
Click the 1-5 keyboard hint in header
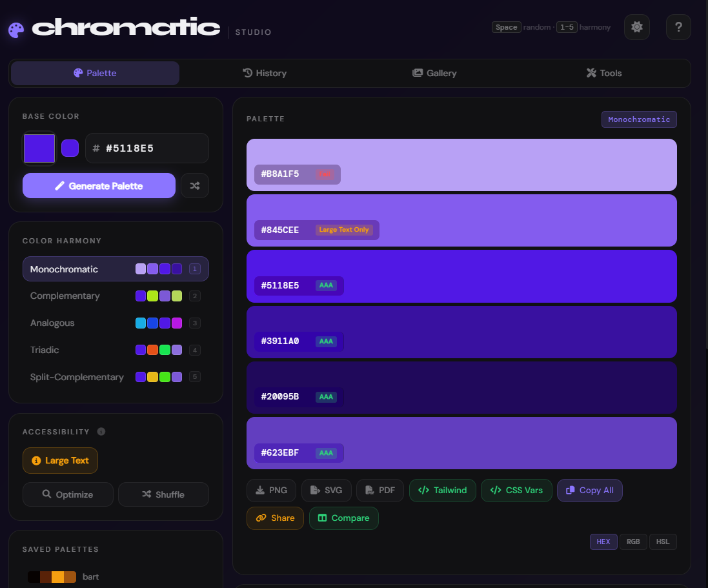567,27
